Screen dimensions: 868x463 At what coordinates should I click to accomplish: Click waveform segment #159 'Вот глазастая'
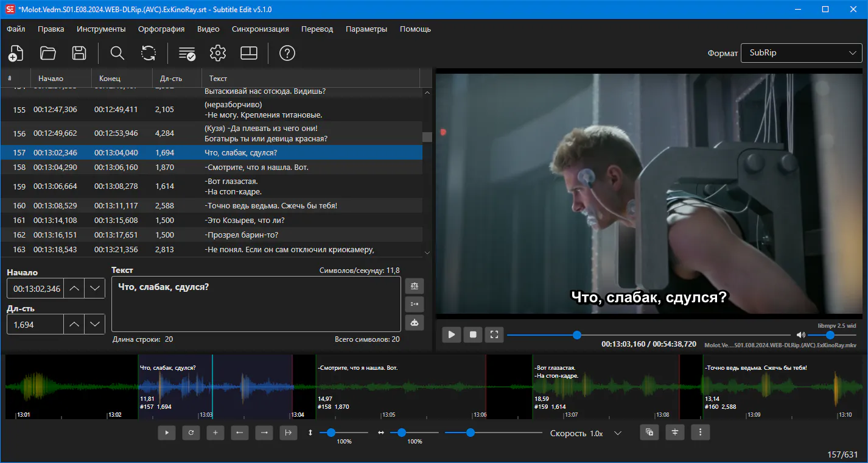click(606, 387)
